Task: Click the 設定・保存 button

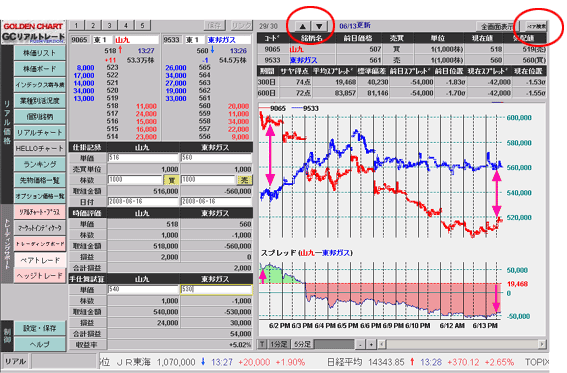Action: pos(40,328)
